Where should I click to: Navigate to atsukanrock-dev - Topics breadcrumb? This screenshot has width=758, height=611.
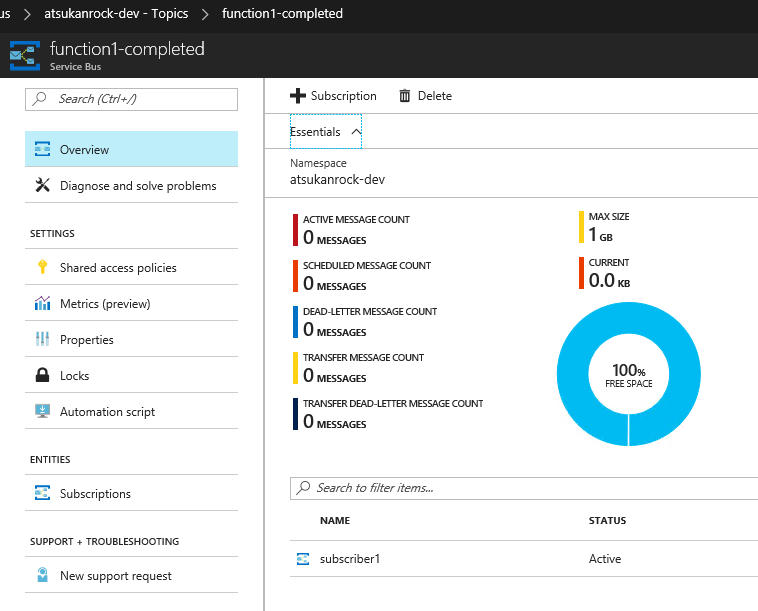[116, 14]
